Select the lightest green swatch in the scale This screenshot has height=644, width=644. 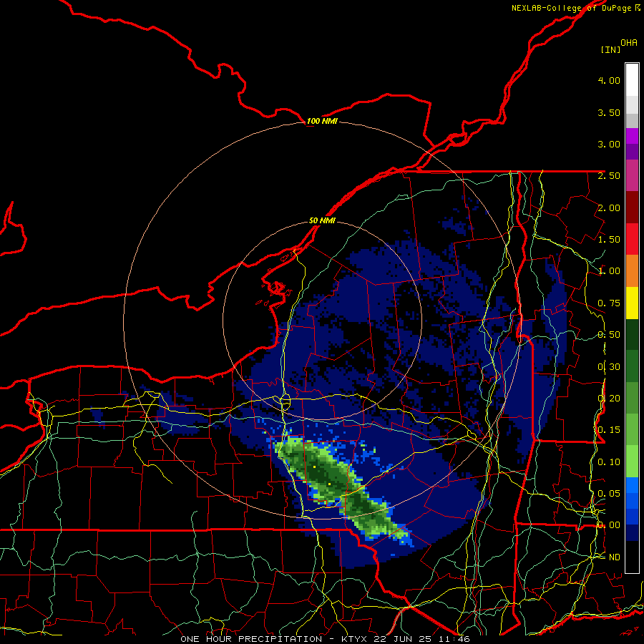click(x=632, y=462)
